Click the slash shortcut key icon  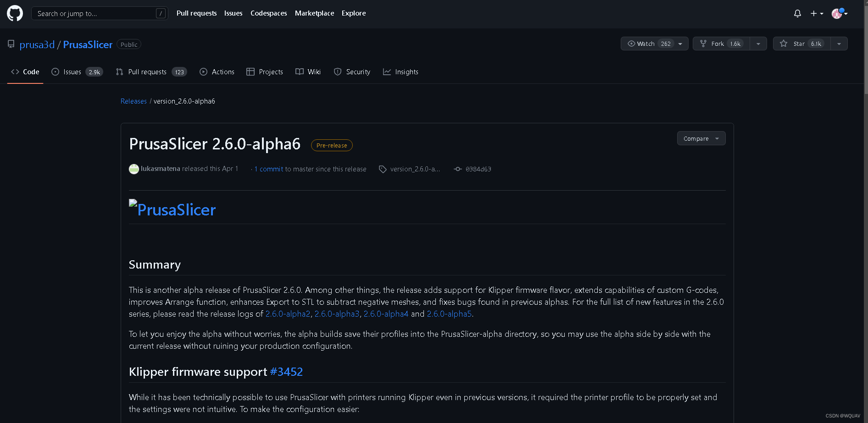coord(161,14)
